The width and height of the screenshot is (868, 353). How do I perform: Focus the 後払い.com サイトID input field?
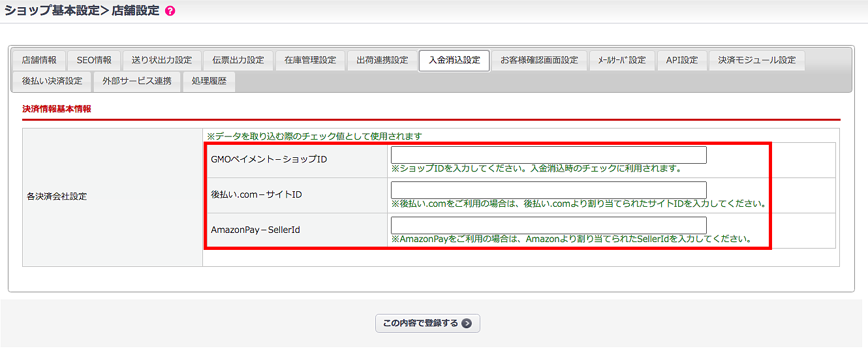tap(548, 190)
